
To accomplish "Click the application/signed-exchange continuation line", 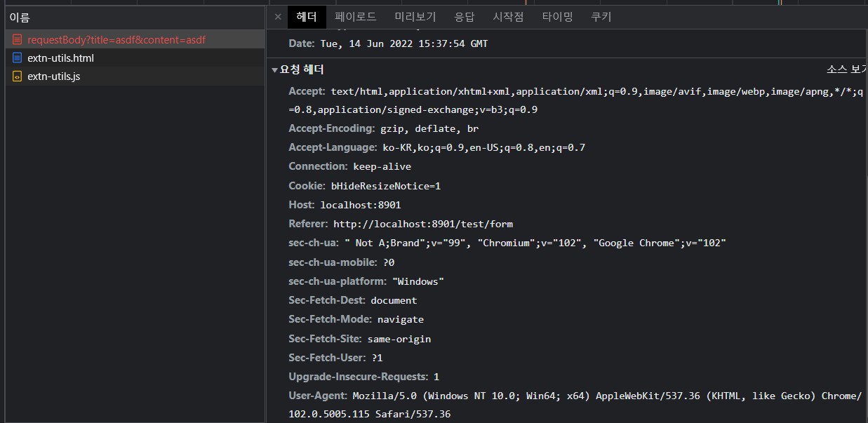I will [x=413, y=109].
